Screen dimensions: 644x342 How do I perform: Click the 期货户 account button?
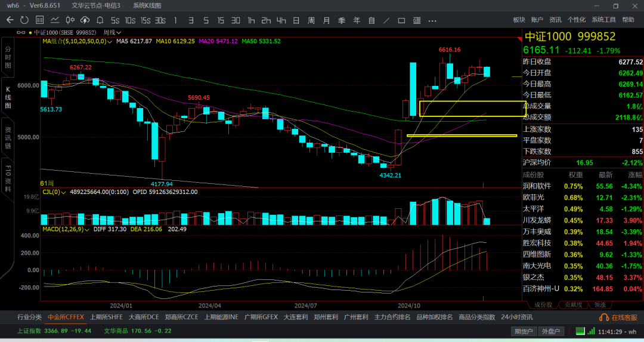click(x=524, y=331)
